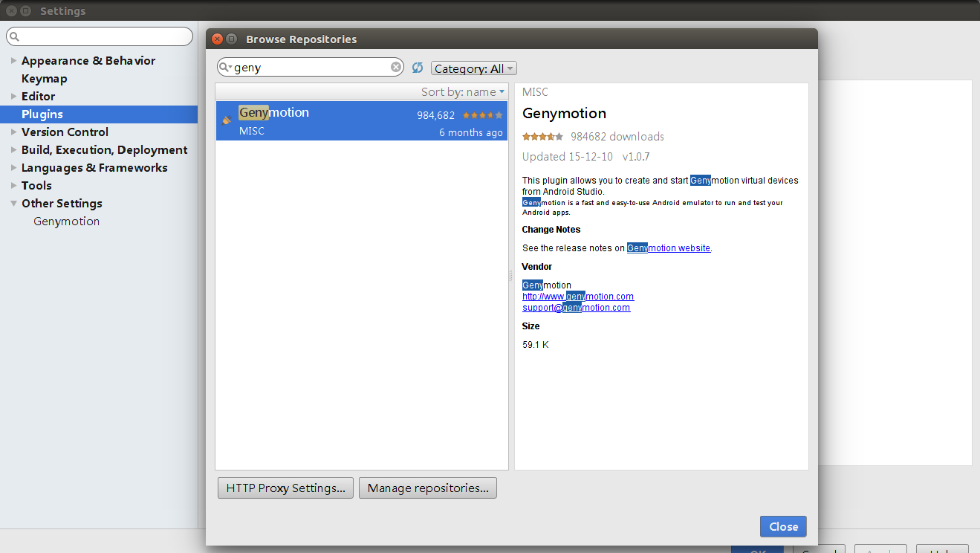
Task: Expand the Tools tree arrow
Action: 13,186
